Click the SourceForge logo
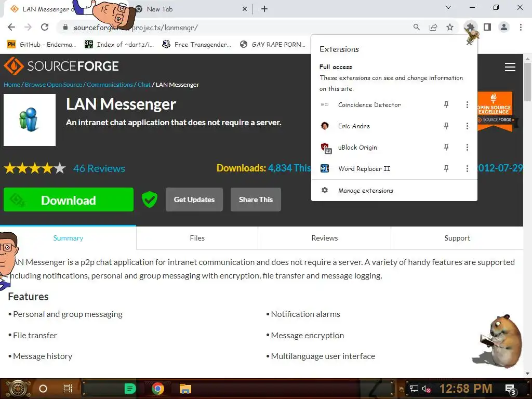532x399 pixels. pos(61,66)
